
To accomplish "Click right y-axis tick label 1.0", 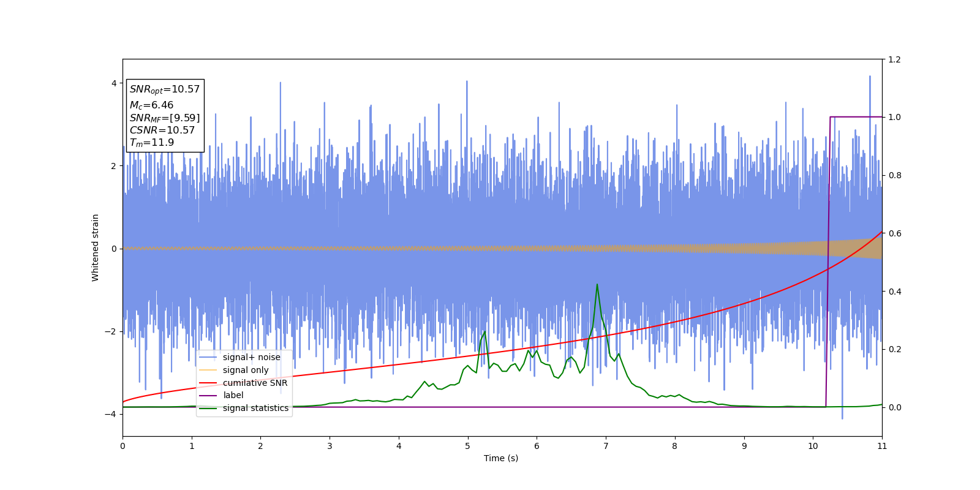I will coord(895,117).
